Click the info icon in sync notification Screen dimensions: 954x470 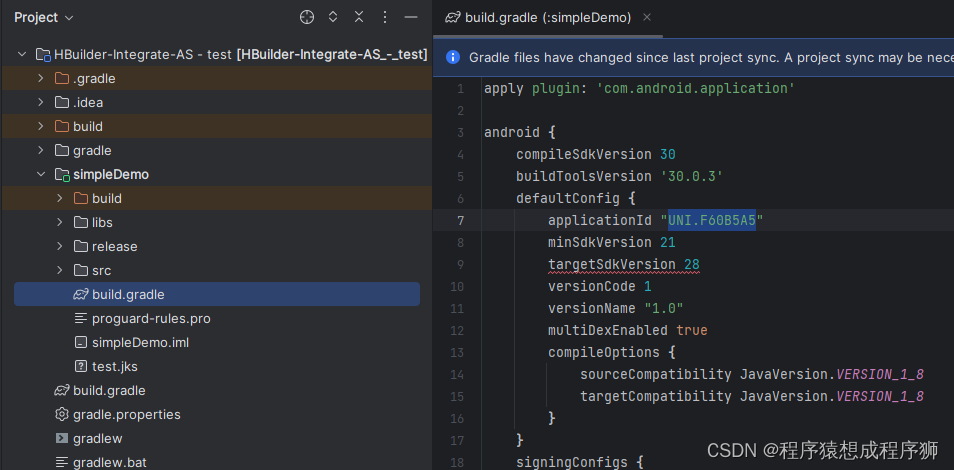pos(453,57)
